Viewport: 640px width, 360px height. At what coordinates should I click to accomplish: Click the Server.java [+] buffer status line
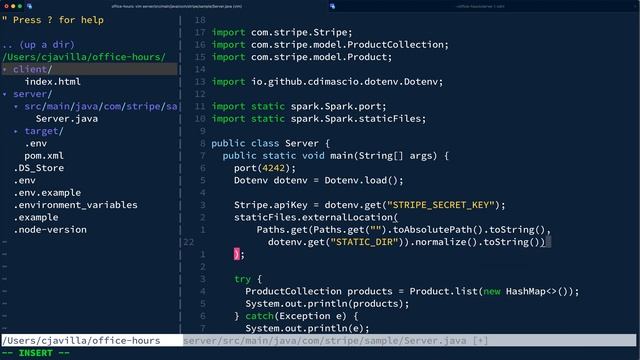point(409,340)
